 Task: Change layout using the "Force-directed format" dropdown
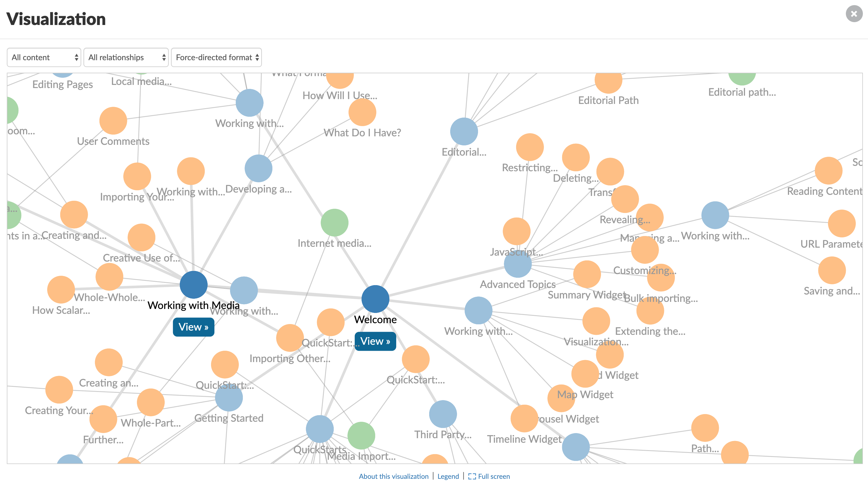(216, 57)
